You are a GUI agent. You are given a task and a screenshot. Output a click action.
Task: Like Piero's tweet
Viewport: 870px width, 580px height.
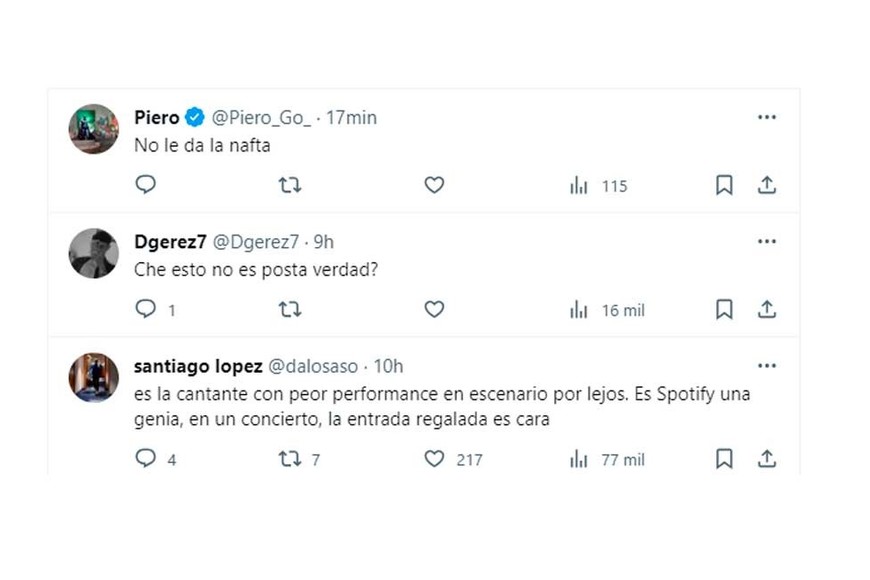click(434, 185)
